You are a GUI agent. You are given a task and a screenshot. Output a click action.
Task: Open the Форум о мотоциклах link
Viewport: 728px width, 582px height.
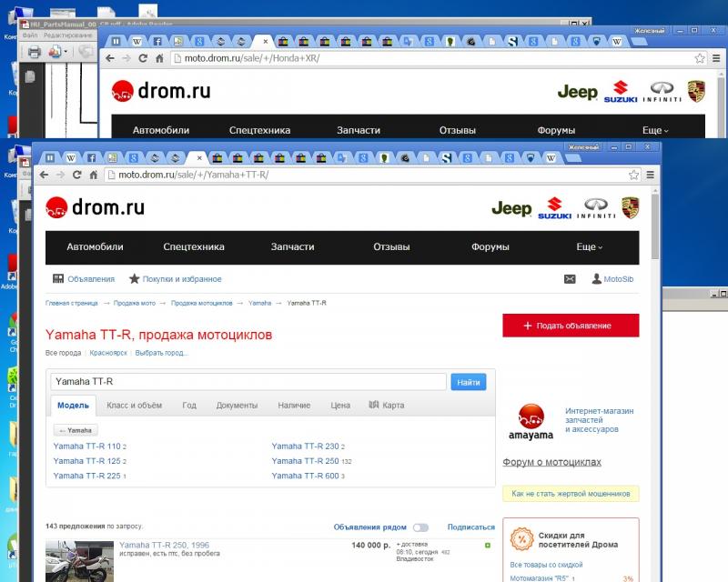point(551,462)
